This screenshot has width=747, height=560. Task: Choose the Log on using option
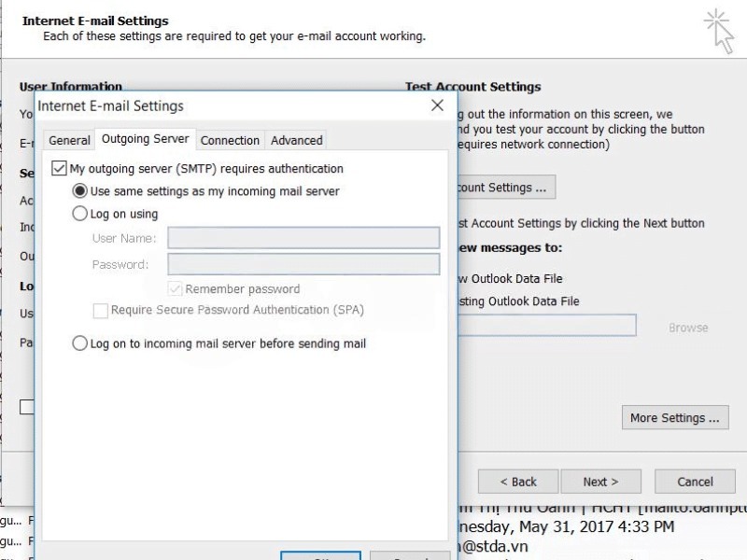80,214
